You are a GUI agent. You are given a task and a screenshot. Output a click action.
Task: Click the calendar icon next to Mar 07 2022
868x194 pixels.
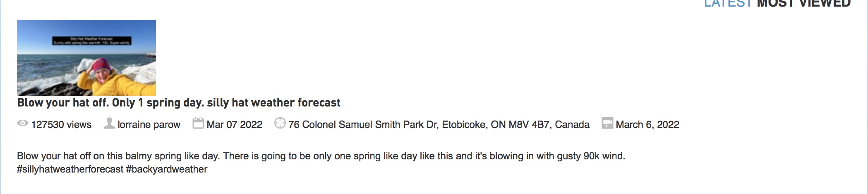[x=198, y=123]
